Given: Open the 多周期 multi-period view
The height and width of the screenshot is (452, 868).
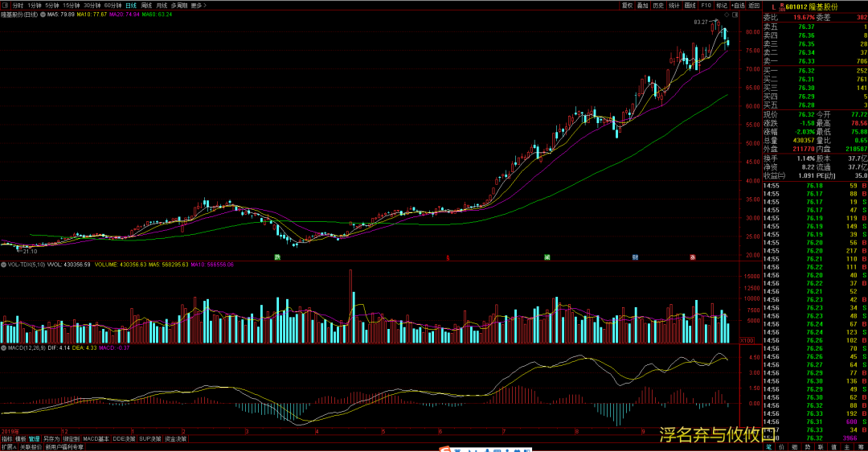Looking at the screenshot, I should point(178,5).
